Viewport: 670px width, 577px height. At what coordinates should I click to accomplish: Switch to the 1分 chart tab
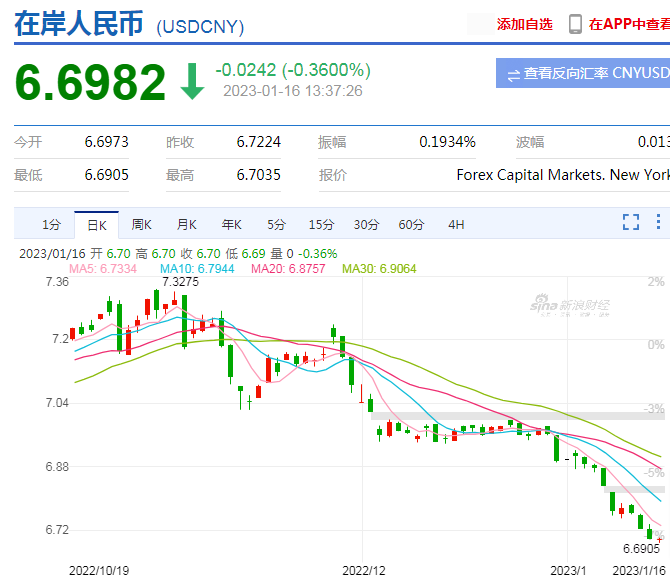(51, 225)
